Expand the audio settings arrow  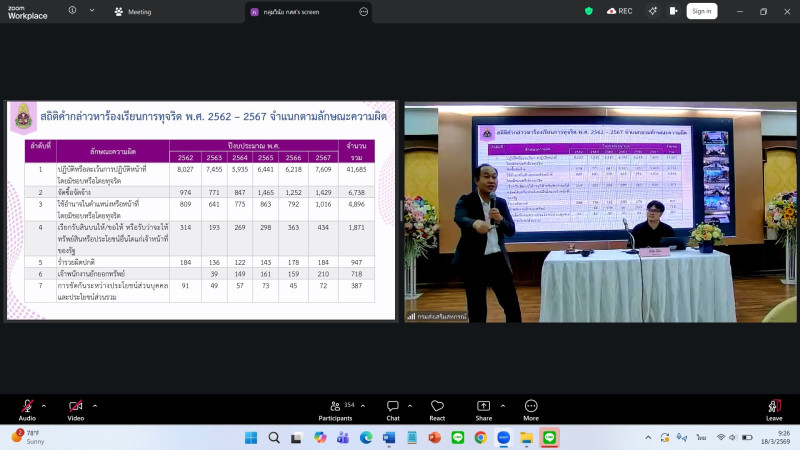coord(43,405)
